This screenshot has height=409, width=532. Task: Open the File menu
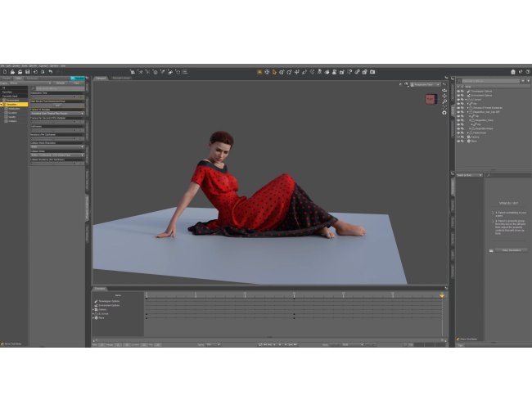pos(2,65)
